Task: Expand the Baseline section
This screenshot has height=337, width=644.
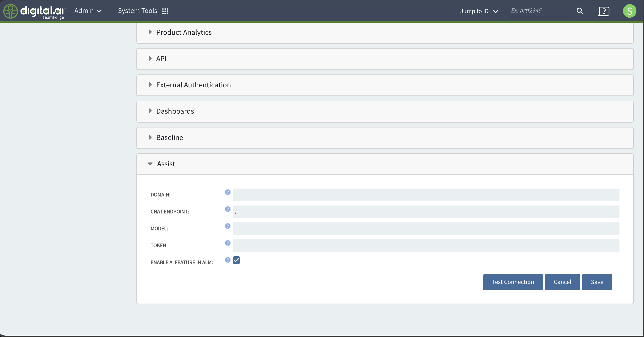Action: [385, 138]
